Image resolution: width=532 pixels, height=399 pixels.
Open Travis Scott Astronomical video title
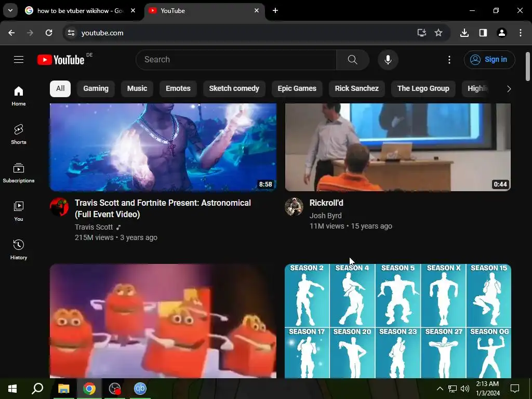coord(163,208)
